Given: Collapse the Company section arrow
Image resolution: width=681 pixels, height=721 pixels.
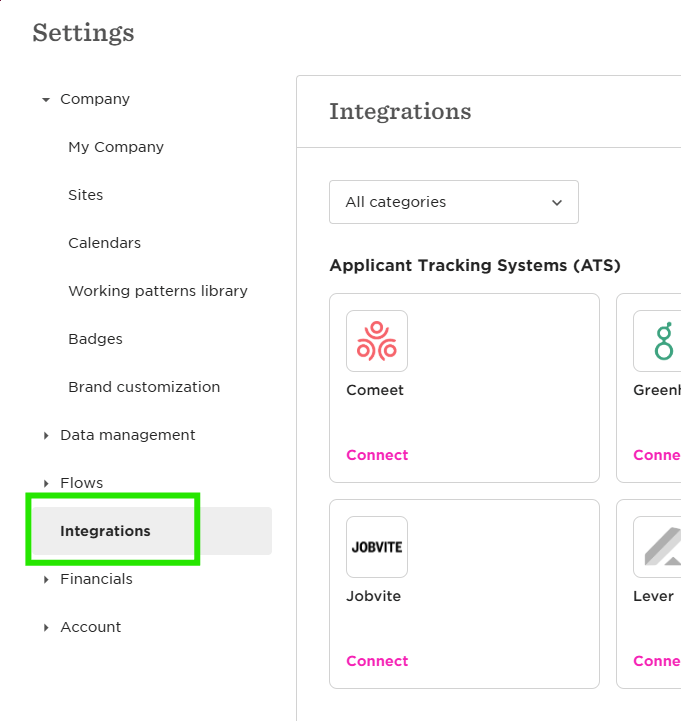Looking at the screenshot, I should (x=46, y=99).
